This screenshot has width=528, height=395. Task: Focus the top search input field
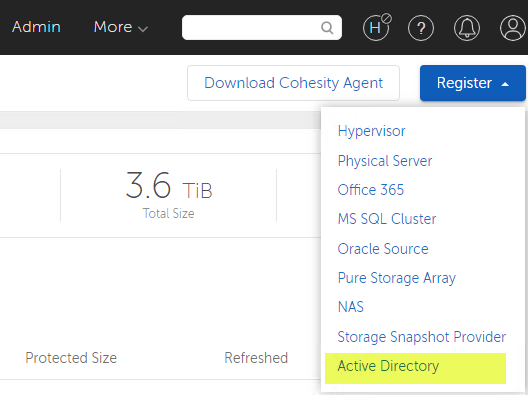(x=262, y=27)
